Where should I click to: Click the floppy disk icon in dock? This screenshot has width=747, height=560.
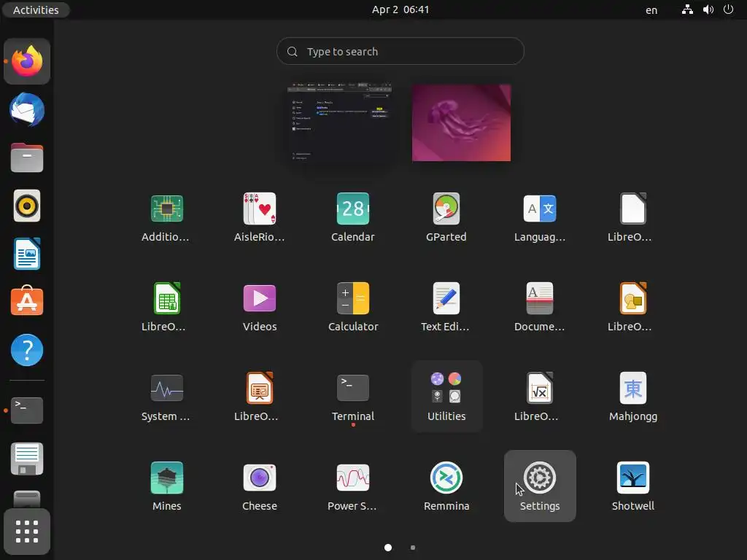(27, 459)
